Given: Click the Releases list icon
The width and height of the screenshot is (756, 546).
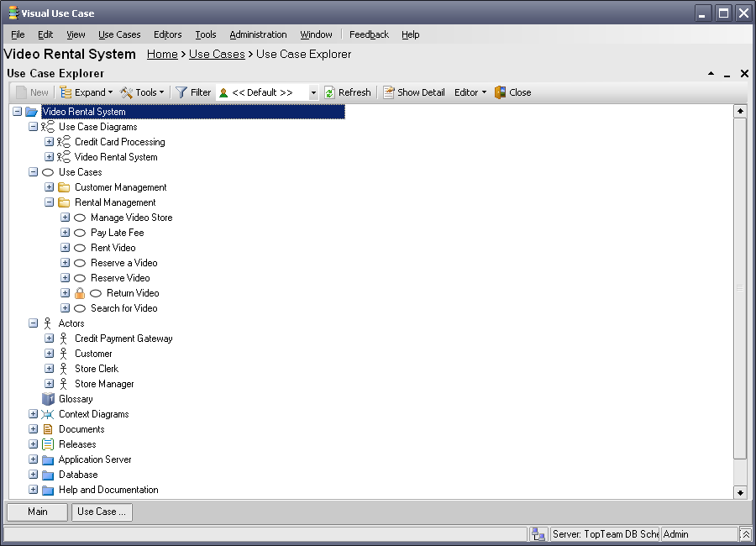Looking at the screenshot, I should click(x=48, y=444).
